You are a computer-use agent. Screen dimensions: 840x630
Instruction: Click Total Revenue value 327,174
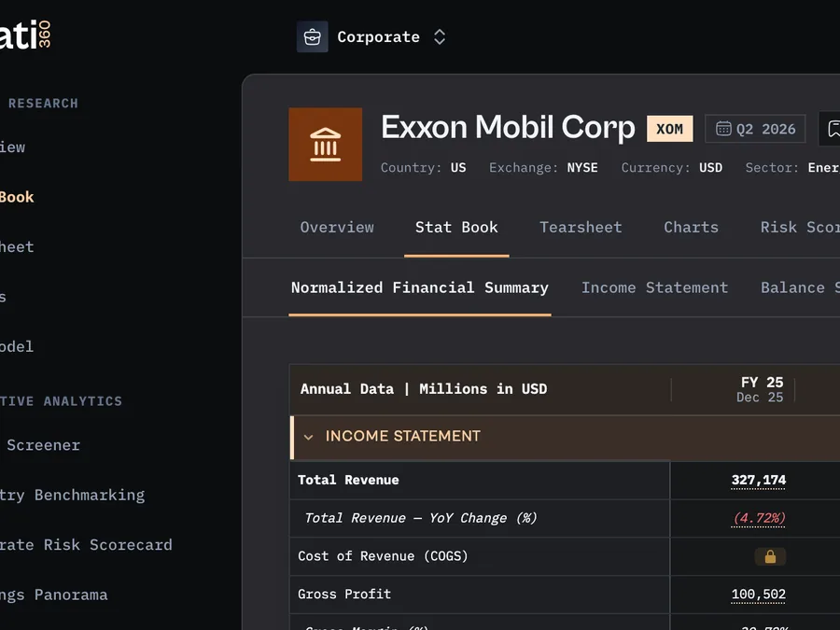pos(759,480)
